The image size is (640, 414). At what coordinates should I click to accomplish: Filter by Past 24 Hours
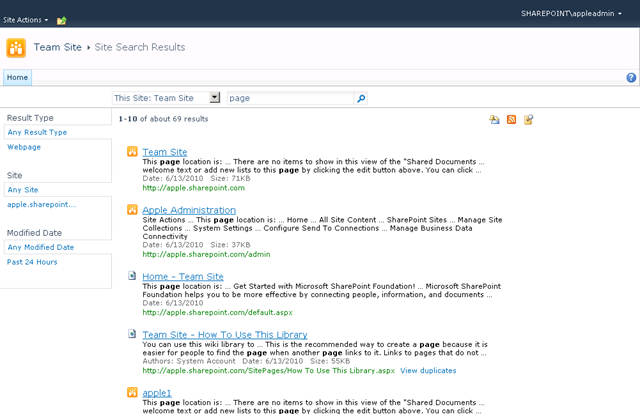click(32, 262)
